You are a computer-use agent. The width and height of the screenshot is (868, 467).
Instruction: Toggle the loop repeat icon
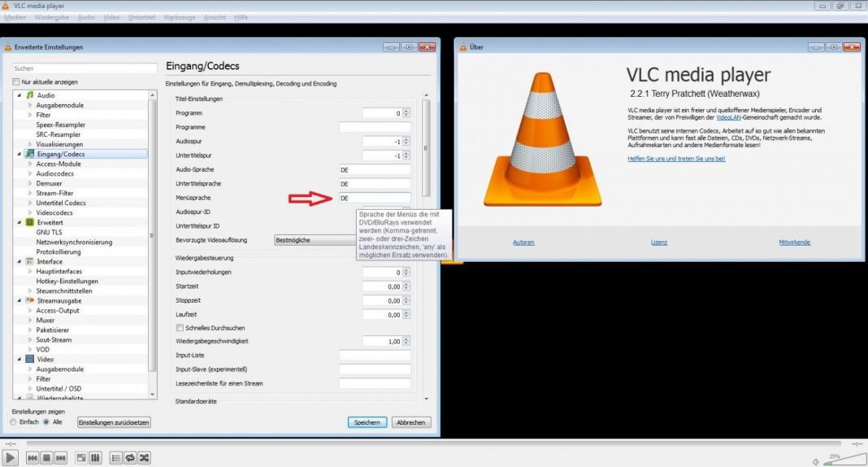[130, 458]
